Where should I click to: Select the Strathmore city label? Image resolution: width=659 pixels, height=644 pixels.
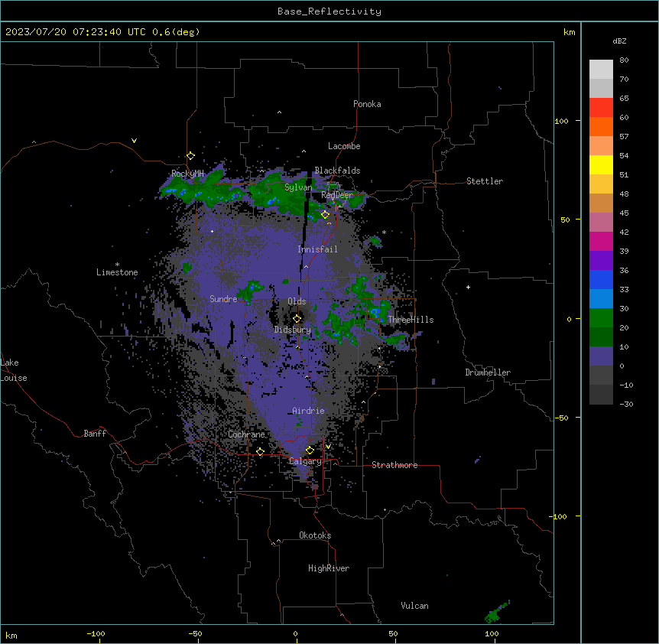coord(394,465)
